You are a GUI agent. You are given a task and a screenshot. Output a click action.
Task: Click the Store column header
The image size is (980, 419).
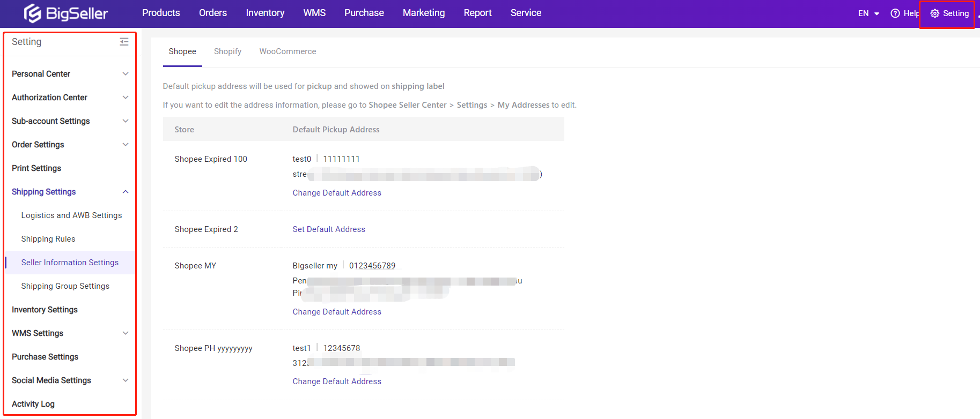(x=184, y=130)
